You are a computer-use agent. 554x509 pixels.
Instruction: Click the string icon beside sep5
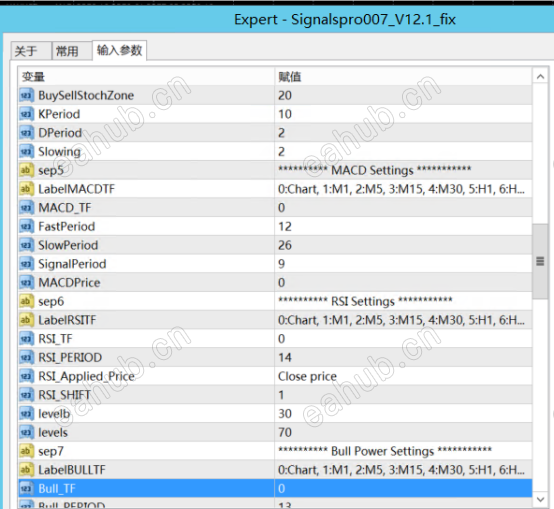click(26, 170)
